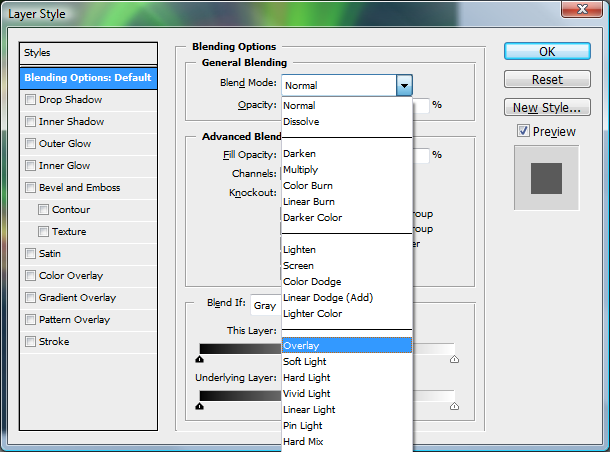Open the Styles header in the left panel
Image resolution: width=610 pixels, height=452 pixels.
tap(89, 53)
